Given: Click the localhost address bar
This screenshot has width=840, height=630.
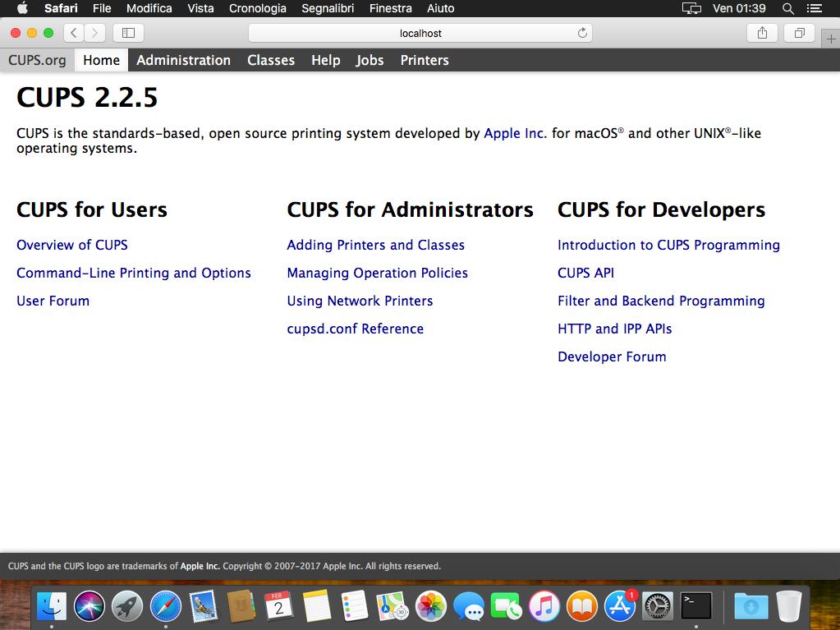Looking at the screenshot, I should 420,33.
